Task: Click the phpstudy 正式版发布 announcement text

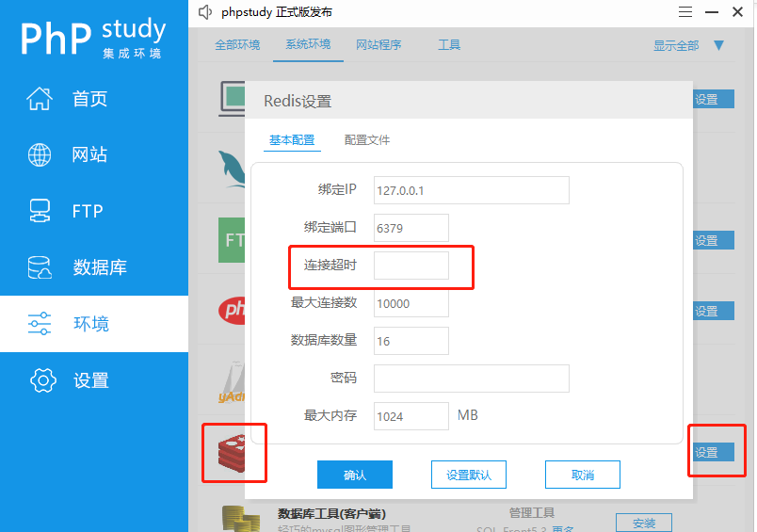Action: (277, 12)
